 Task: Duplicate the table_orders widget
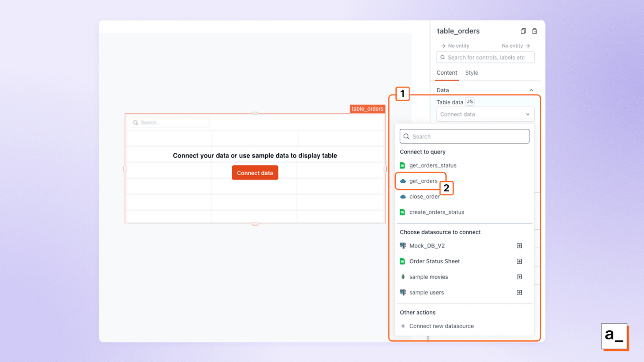coord(523,31)
